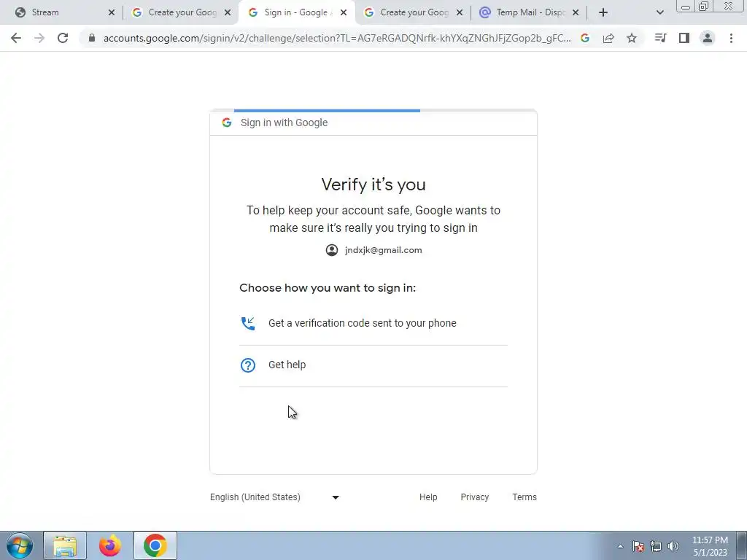The image size is (747, 560).
Task: Select the Sign in - Google tab
Action: (297, 12)
